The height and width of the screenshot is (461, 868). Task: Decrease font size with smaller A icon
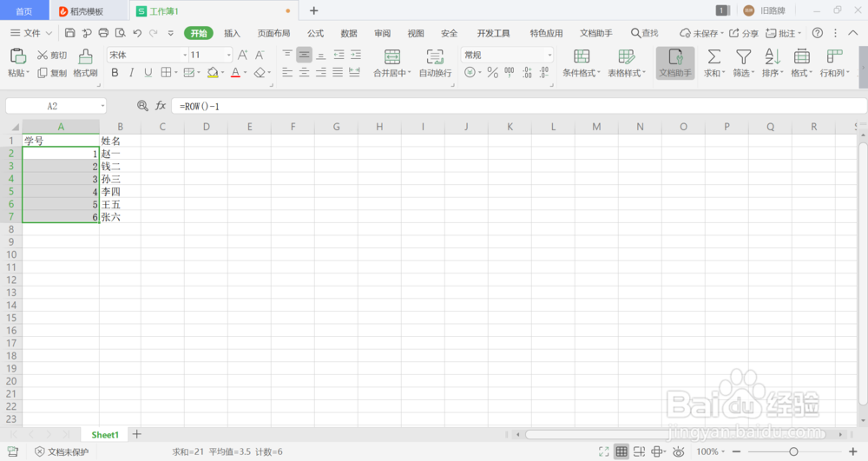[259, 55]
